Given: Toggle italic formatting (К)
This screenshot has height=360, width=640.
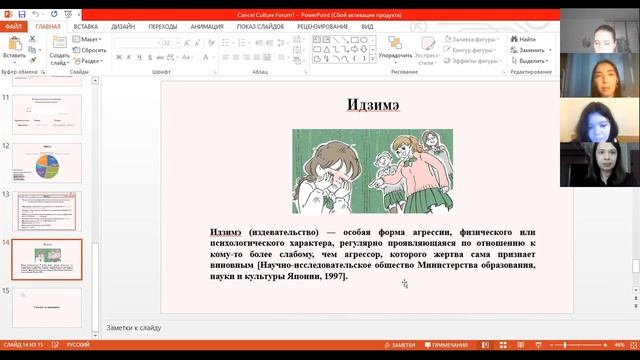Looking at the screenshot, I should (x=129, y=58).
